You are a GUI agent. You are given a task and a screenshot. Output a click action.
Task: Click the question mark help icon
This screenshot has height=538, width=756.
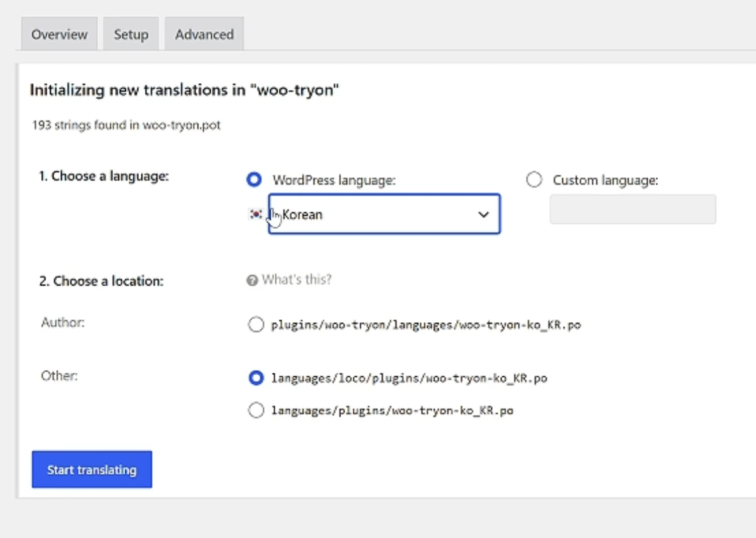pyautogui.click(x=252, y=280)
